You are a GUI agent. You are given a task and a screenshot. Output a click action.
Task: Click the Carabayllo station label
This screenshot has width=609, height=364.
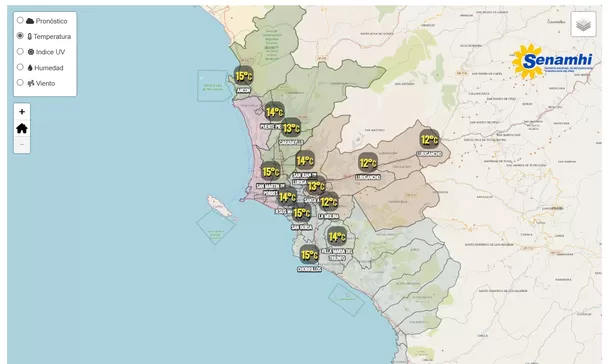[291, 143]
